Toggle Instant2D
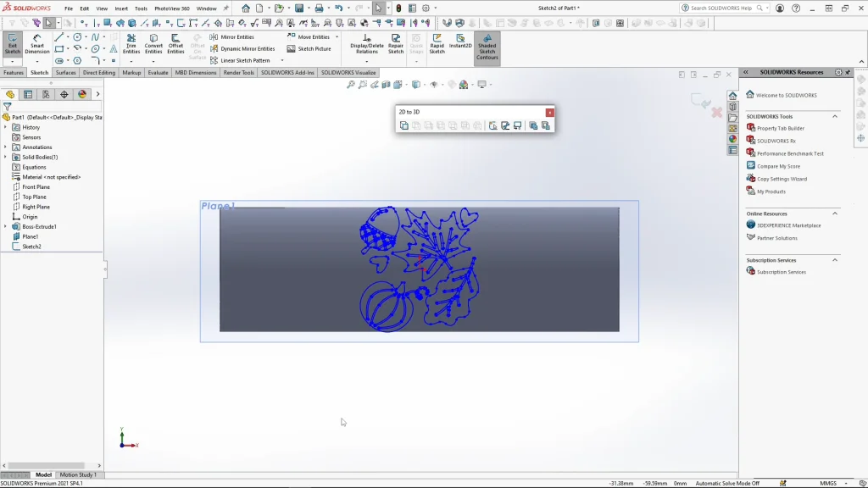 tap(460, 41)
